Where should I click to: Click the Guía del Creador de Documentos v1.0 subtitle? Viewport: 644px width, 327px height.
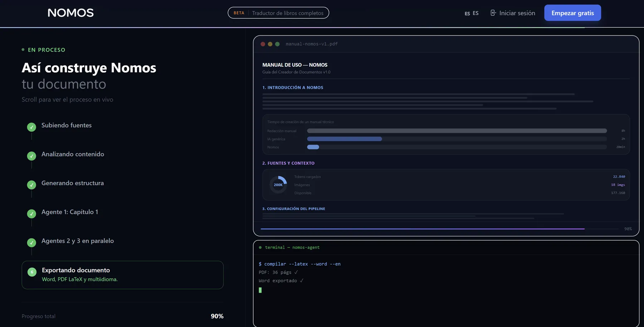click(x=296, y=72)
